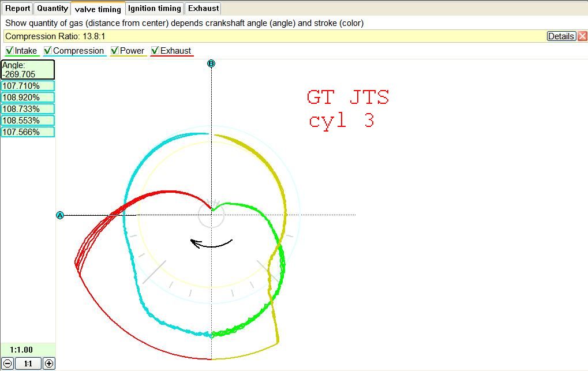Click the 108.553% value box
Screen dimensions: 588x371
pos(28,121)
